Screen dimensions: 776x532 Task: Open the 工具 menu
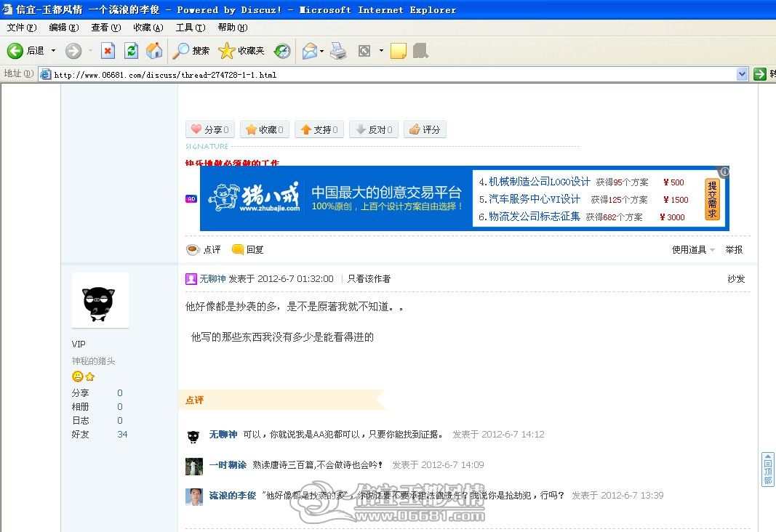(191, 27)
